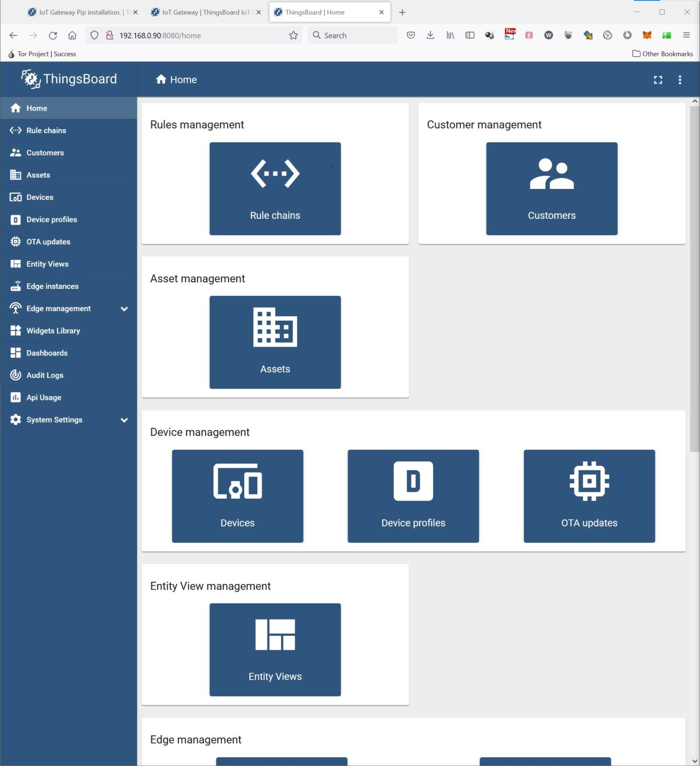
Task: Click the vertical page scrollbar
Action: pos(695,279)
